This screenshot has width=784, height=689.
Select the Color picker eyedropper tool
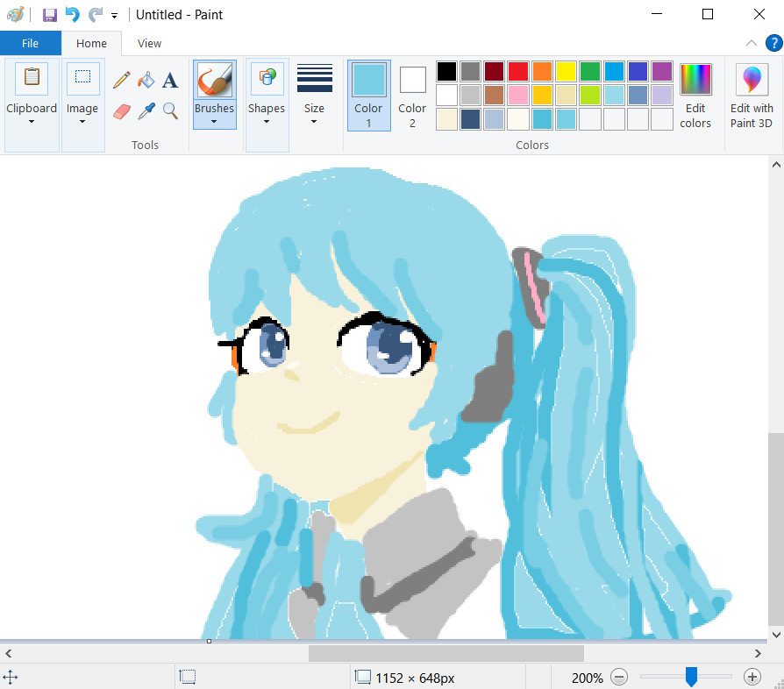pos(146,111)
